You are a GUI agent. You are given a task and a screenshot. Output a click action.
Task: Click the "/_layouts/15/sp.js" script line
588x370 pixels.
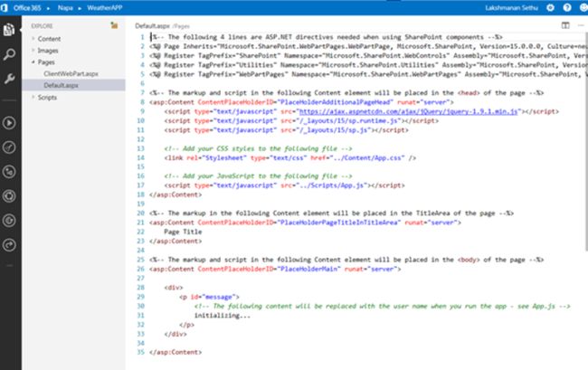(286, 130)
